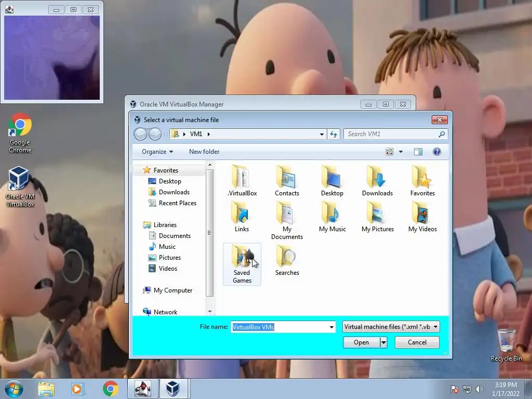Viewport: 532px width, 399px height.
Task: Click the Cancel button
Action: tap(417, 342)
